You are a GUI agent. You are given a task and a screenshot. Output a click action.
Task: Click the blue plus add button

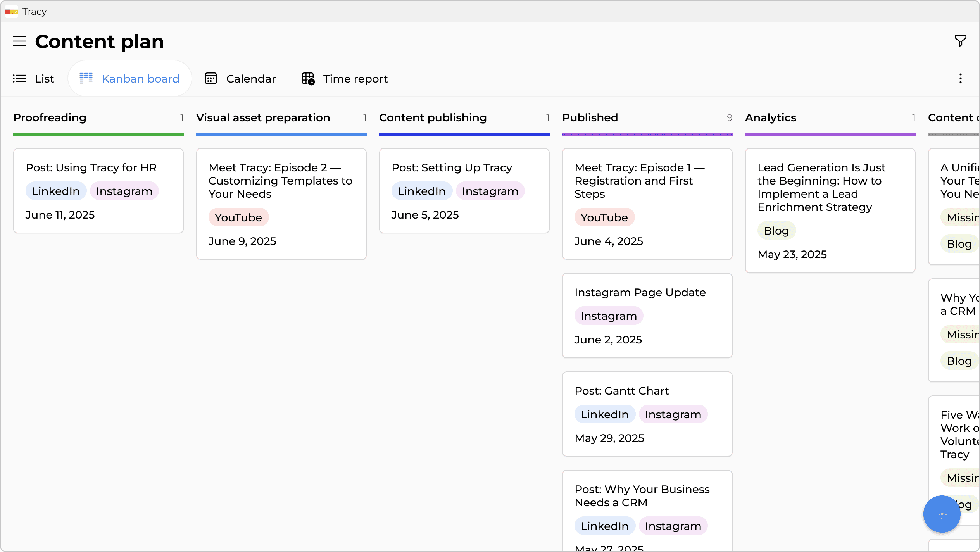coord(942,514)
